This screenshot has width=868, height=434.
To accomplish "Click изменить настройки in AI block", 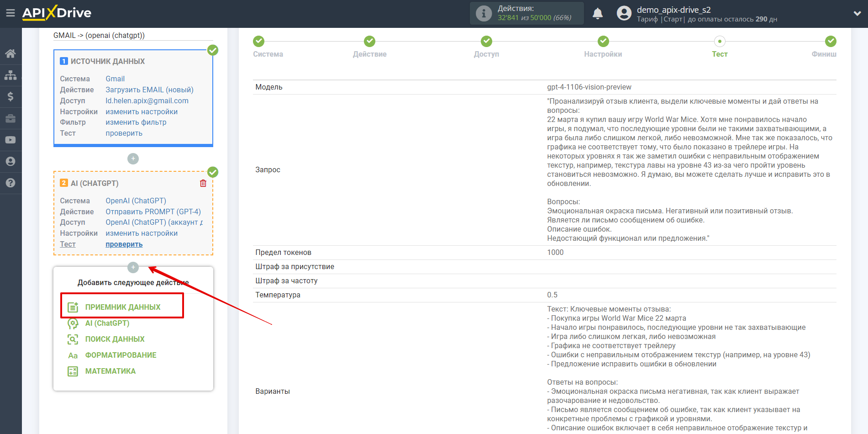I will pyautogui.click(x=142, y=233).
